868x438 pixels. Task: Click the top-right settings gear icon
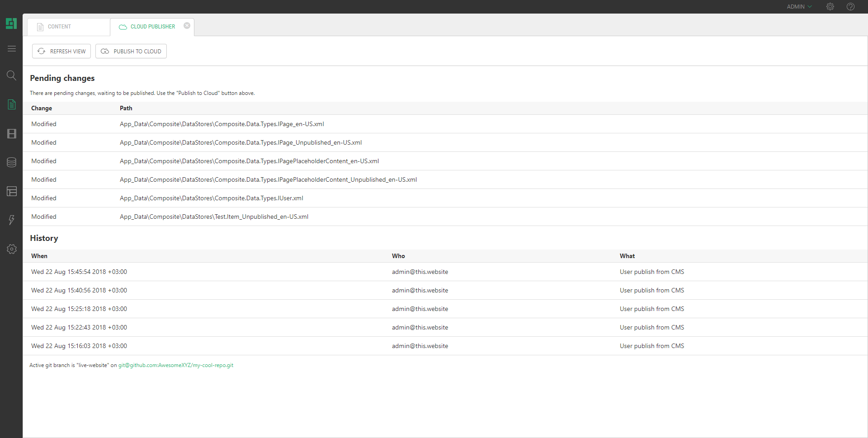(x=830, y=7)
